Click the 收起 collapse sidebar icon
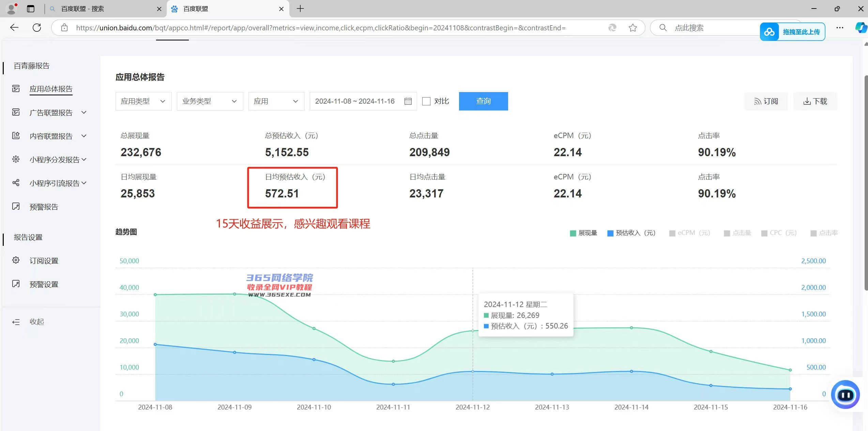Image resolution: width=868 pixels, height=431 pixels. [16, 322]
